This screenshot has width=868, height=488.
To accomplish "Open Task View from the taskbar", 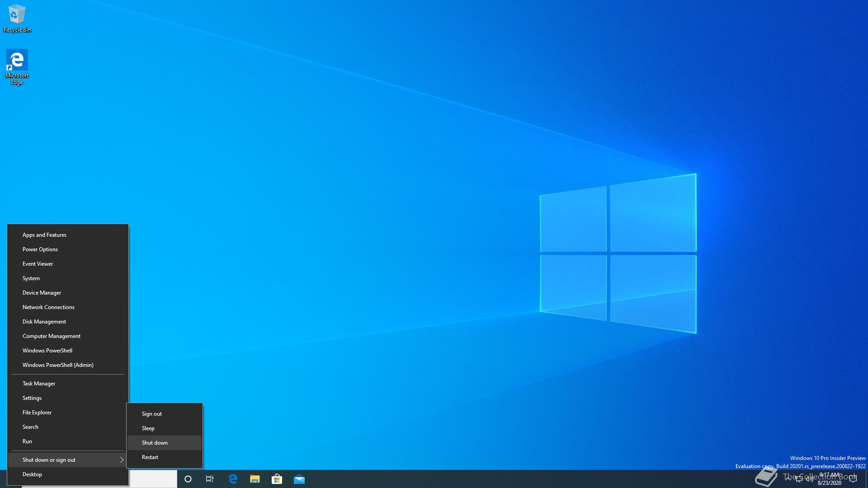I will pyautogui.click(x=210, y=479).
